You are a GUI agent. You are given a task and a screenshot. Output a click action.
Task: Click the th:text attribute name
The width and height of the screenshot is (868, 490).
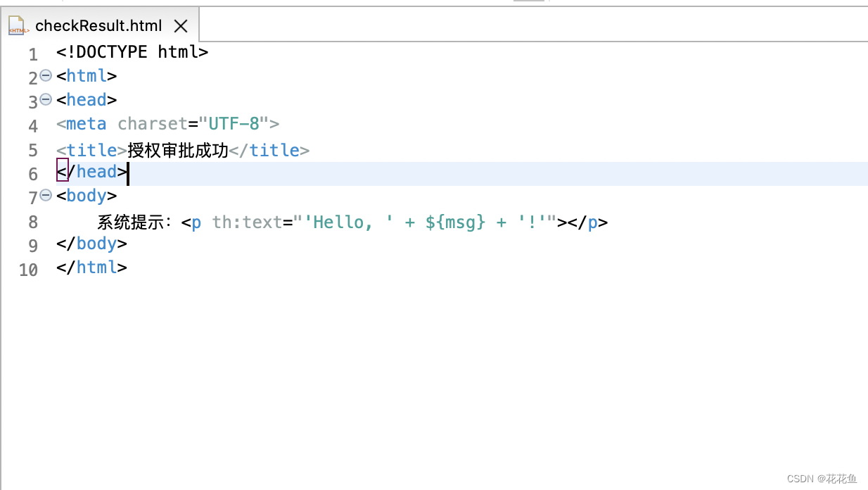[247, 222]
